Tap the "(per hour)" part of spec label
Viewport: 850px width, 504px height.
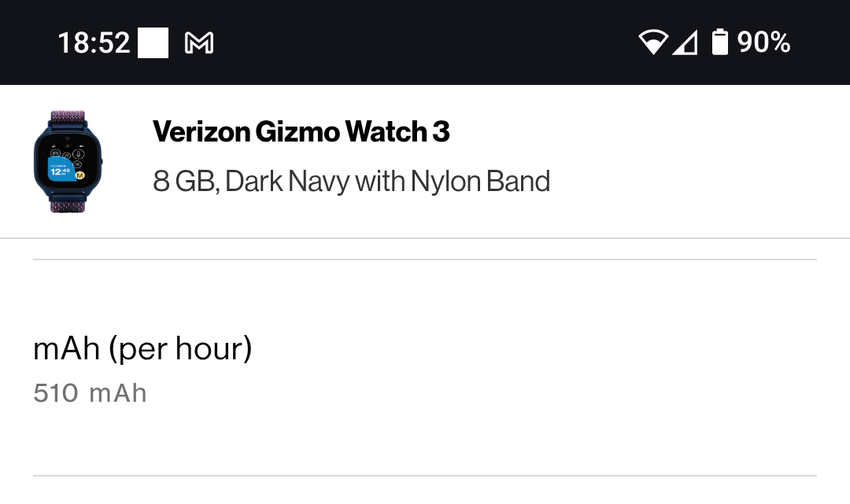pos(181,348)
